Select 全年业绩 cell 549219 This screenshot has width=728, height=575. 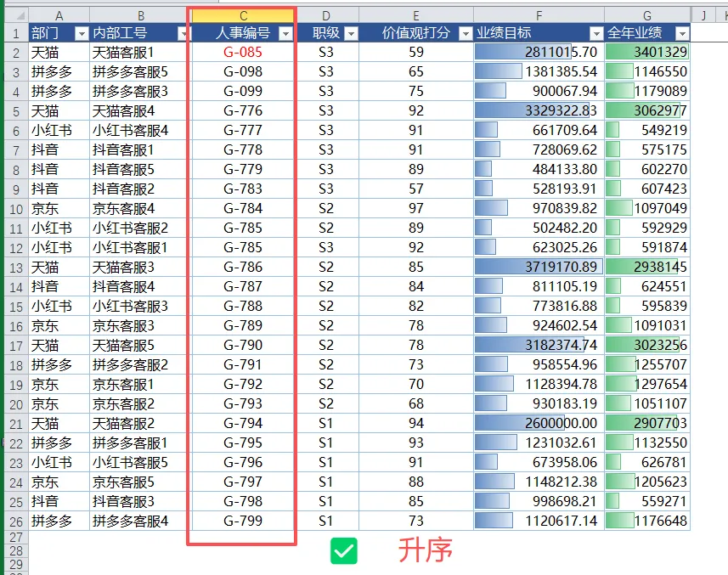click(x=647, y=130)
